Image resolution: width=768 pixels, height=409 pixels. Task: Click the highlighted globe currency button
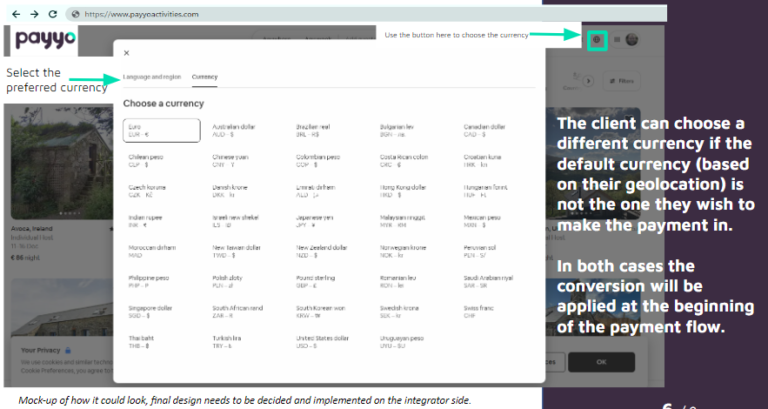pos(597,40)
